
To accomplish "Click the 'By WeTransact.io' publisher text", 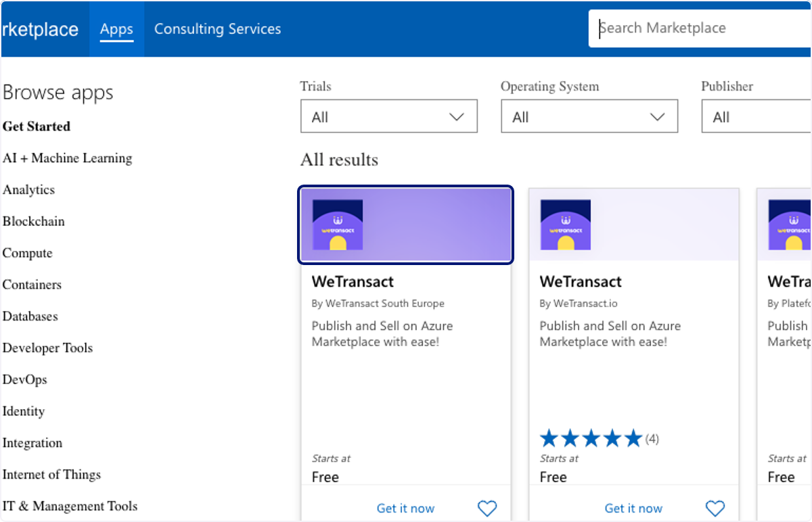I will [579, 304].
